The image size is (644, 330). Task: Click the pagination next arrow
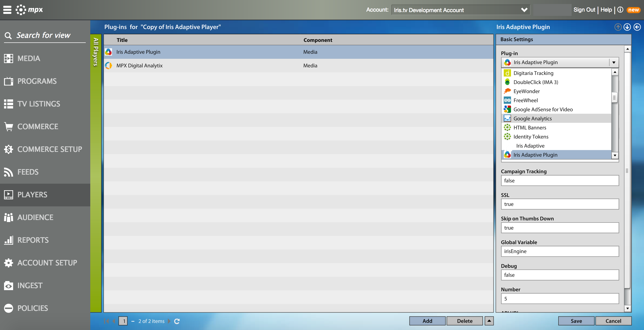[x=170, y=320]
